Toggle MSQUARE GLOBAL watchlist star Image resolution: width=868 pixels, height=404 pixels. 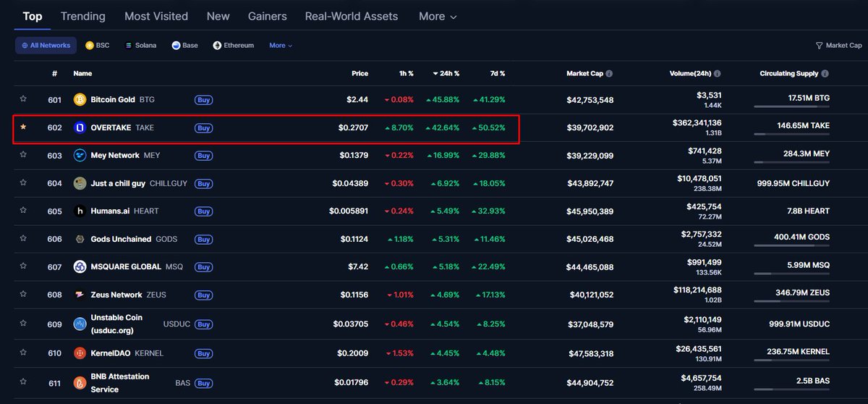click(x=23, y=266)
